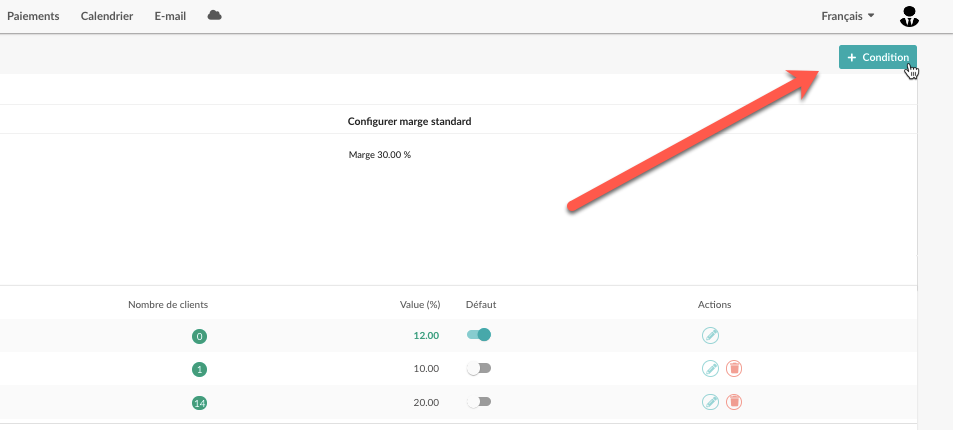Disable the default toggle on 12.00 row

[x=479, y=335]
